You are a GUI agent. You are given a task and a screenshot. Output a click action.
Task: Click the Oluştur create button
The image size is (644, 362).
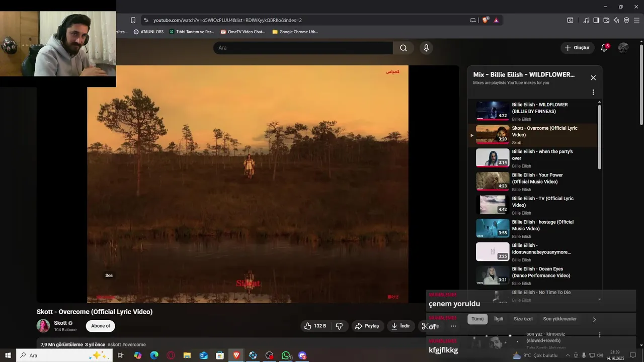tap(577, 48)
